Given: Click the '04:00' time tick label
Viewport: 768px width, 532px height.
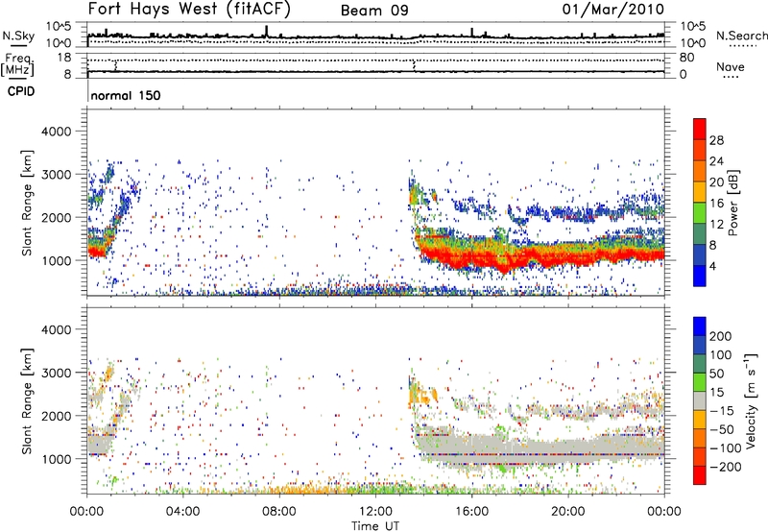Looking at the screenshot, I should (183, 512).
